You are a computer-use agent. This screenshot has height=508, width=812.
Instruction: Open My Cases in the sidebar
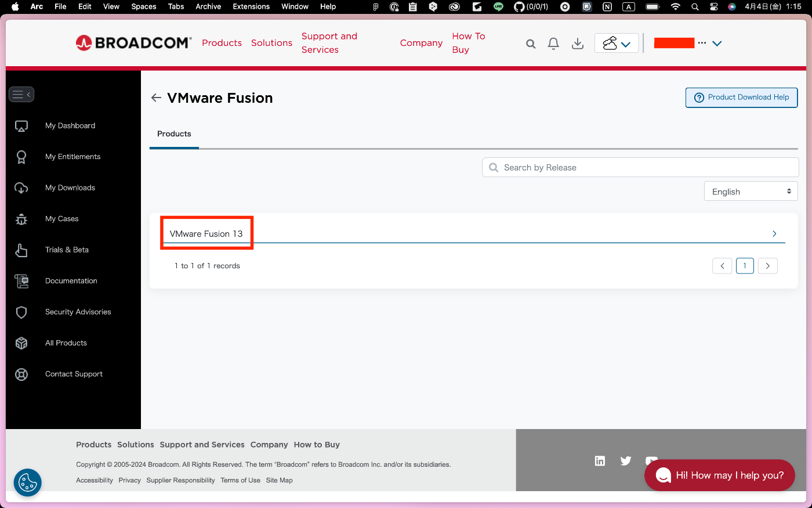tap(62, 219)
